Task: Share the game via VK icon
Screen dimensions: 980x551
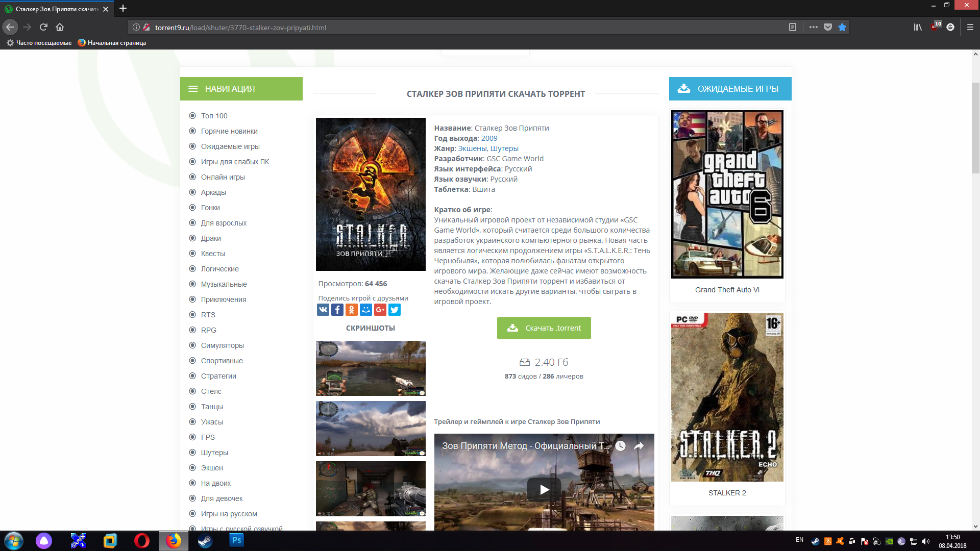Action: [323, 310]
